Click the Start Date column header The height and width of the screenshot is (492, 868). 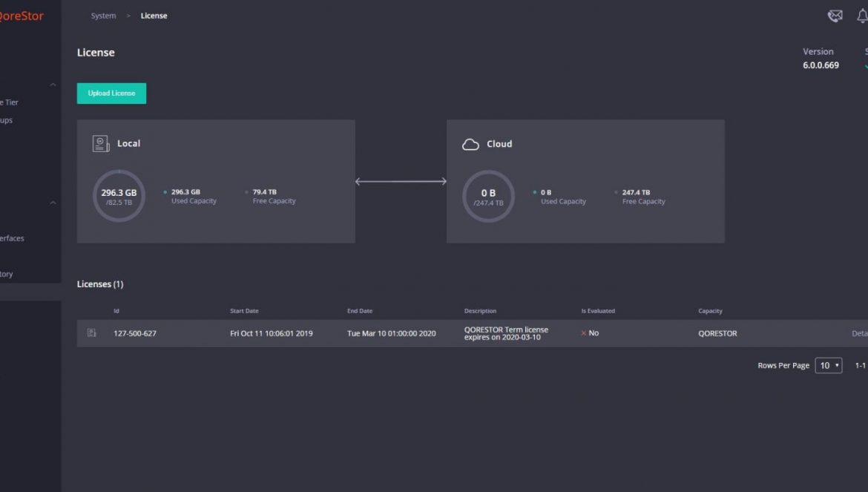[x=244, y=311]
